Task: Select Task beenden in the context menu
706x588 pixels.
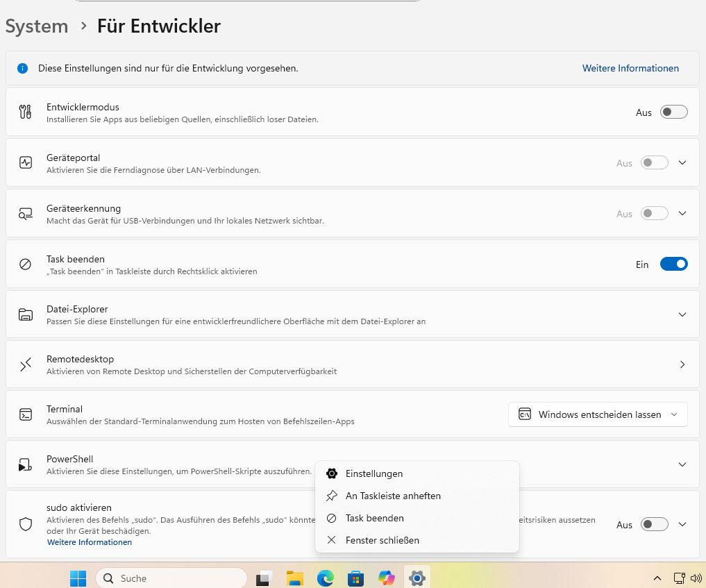Action: [x=374, y=518]
